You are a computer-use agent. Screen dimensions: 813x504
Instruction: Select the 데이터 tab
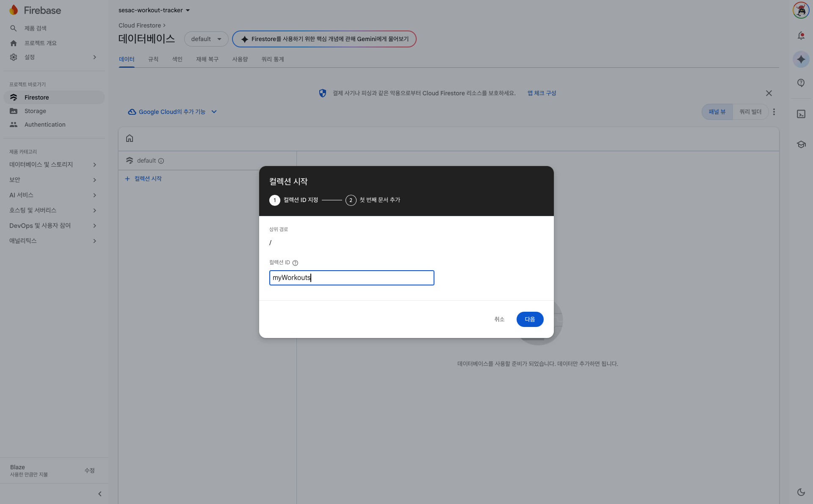click(127, 59)
